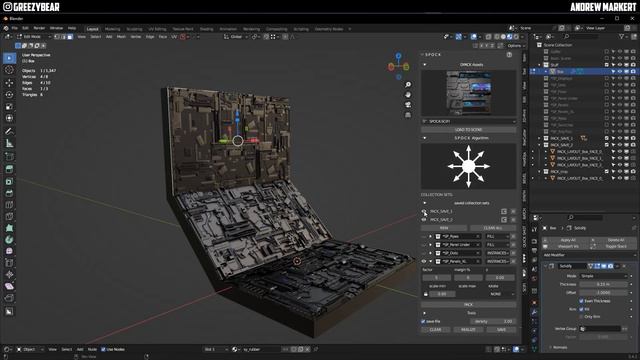Open the Render menu
Image resolution: width=640 pixels, height=360 pixels.
coord(39,29)
